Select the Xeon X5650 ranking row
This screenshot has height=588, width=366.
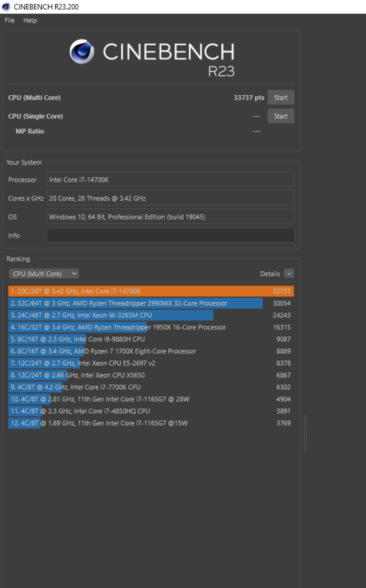pos(151,375)
